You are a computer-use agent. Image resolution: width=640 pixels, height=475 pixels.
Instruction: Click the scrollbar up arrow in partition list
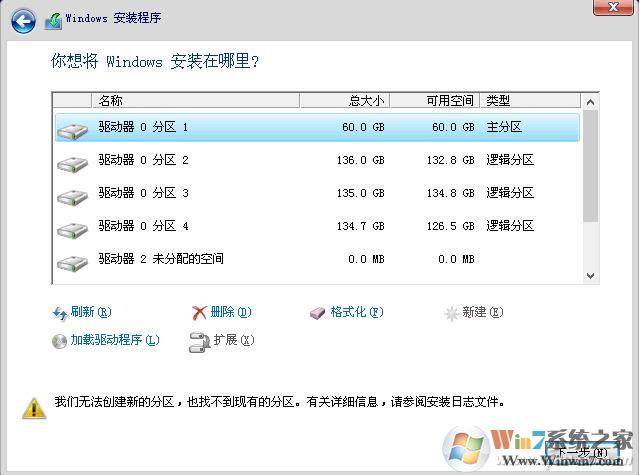(590, 102)
